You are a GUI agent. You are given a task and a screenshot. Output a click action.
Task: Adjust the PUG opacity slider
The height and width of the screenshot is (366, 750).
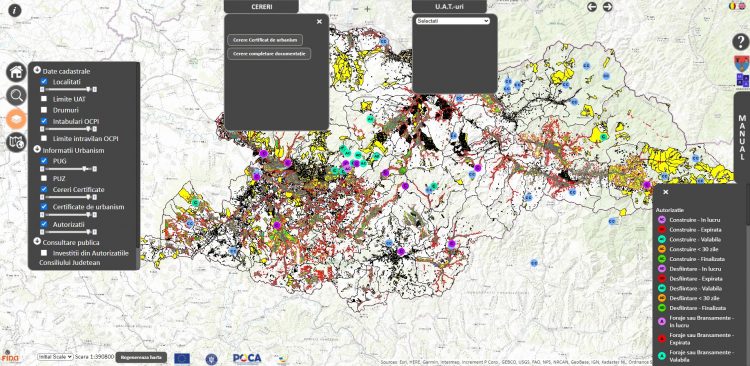click(68, 169)
